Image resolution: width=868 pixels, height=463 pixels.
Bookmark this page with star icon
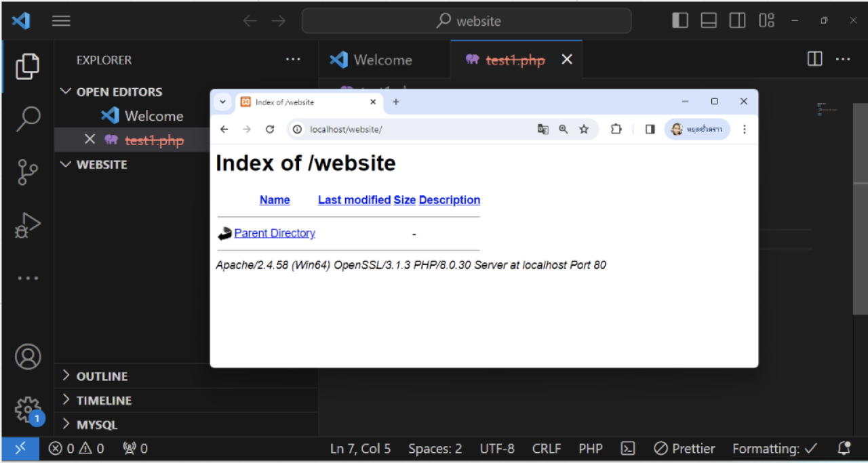[584, 129]
